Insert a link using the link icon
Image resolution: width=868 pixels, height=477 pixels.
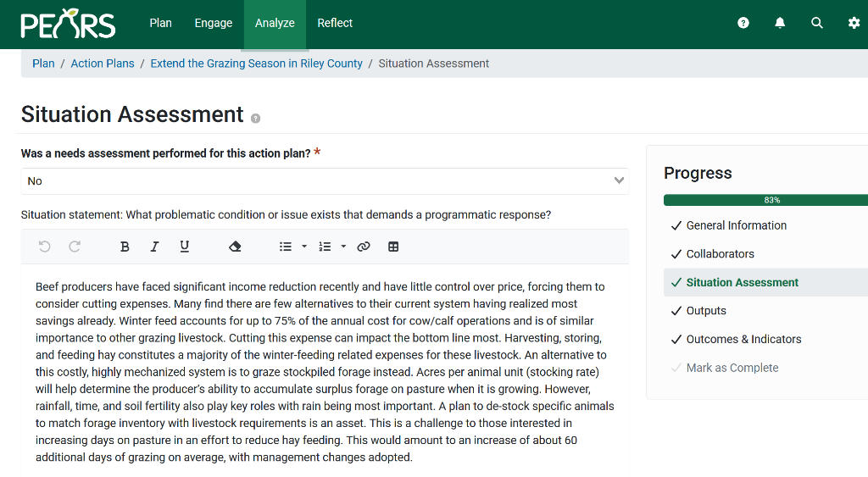(364, 247)
